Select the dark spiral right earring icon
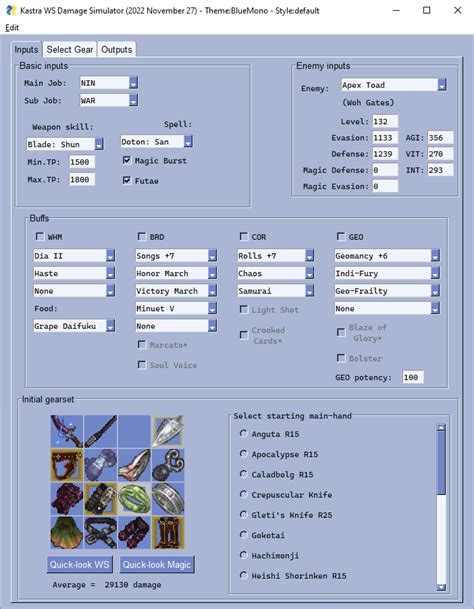 [168, 465]
